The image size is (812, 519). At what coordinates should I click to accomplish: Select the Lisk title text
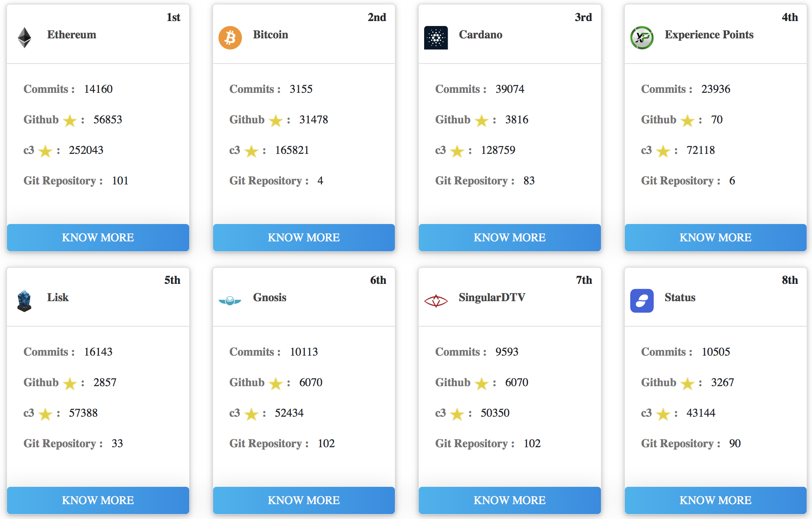[58, 297]
